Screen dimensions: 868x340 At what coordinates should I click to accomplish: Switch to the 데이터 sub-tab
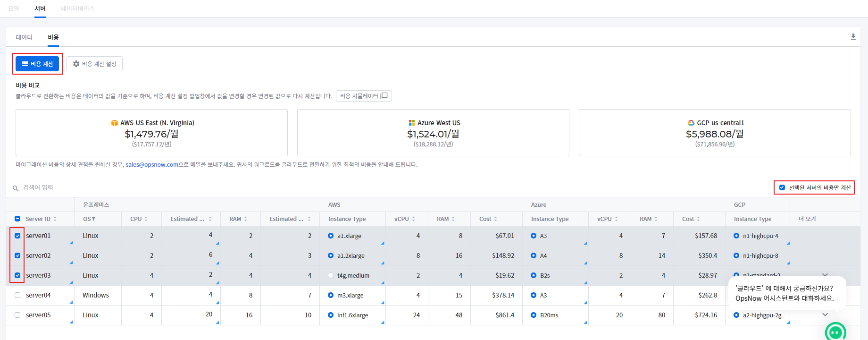24,37
